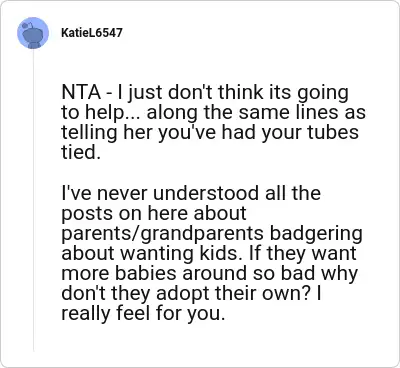Collapse the comment using the vertical thread line
Viewport: 400px width, 368px height.
(33, 200)
